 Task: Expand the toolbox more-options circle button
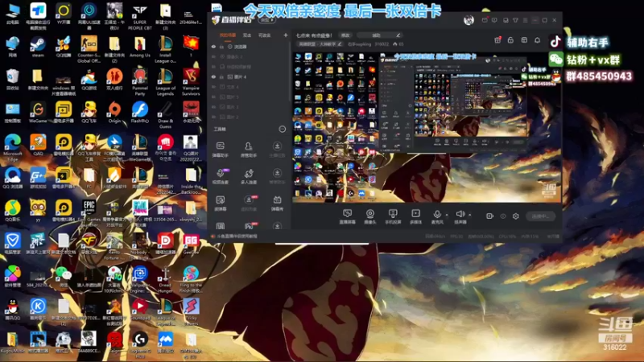(x=283, y=129)
